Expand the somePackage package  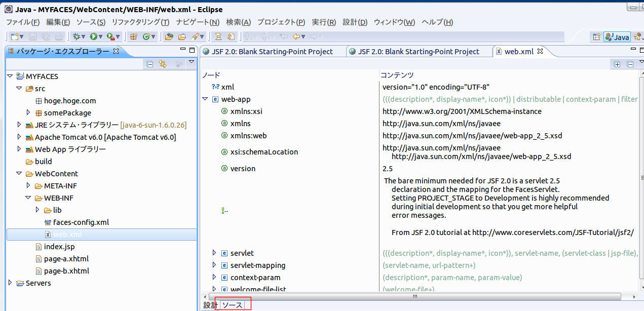click(x=28, y=112)
